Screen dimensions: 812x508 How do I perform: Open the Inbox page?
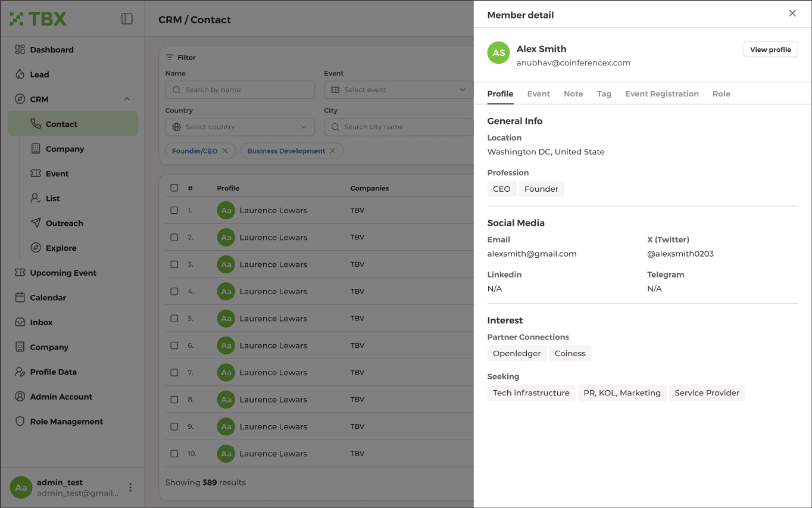[41, 322]
